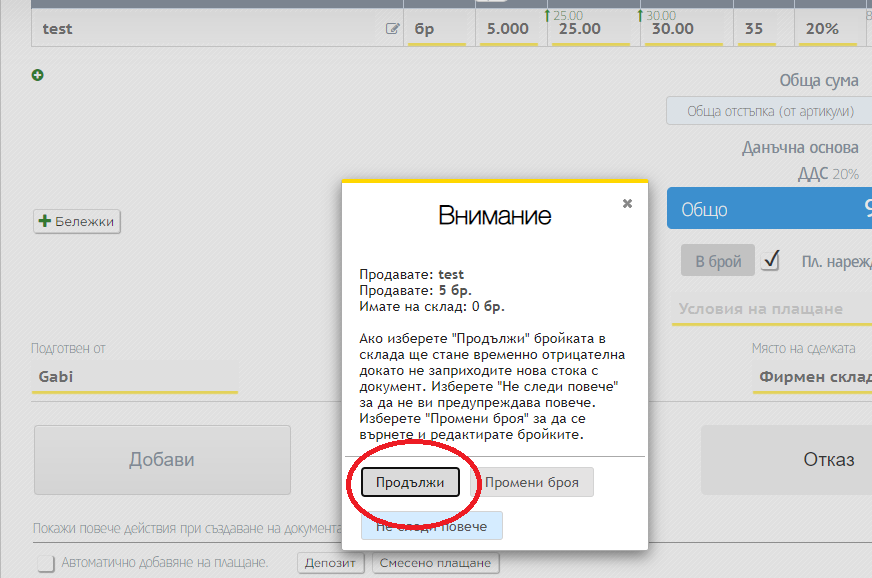872x578 pixels.
Task: Click the Не следи повече button
Action: coord(431,526)
